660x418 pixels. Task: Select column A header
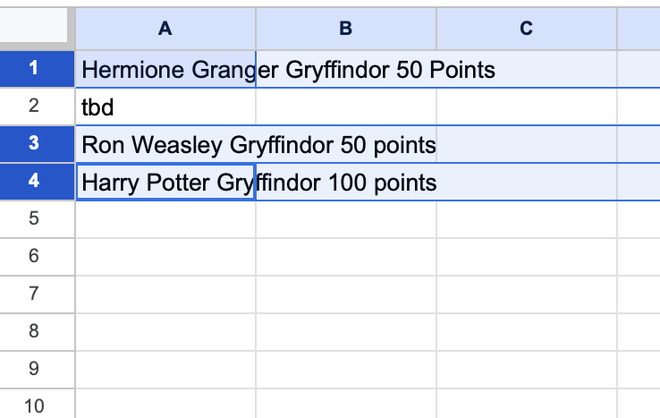tap(165, 29)
